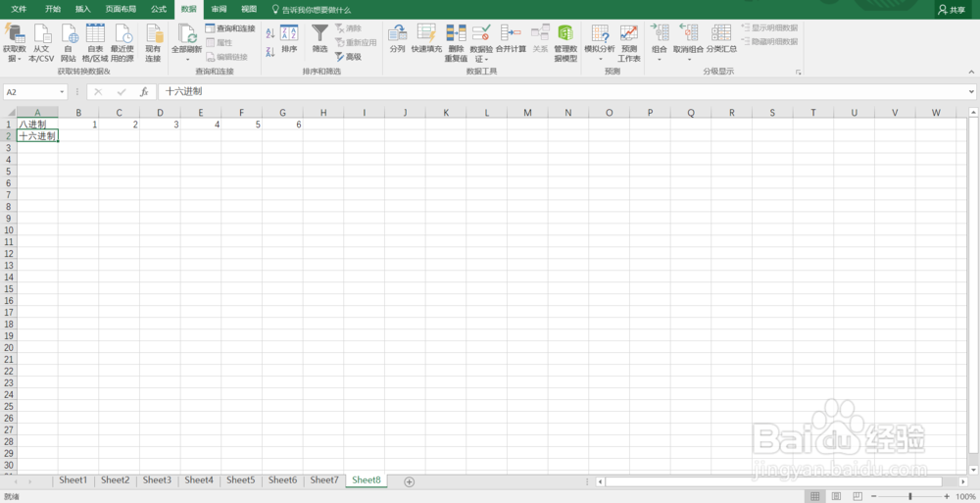Select the Sheet5 tab
The height and width of the screenshot is (503, 980).
(241, 480)
